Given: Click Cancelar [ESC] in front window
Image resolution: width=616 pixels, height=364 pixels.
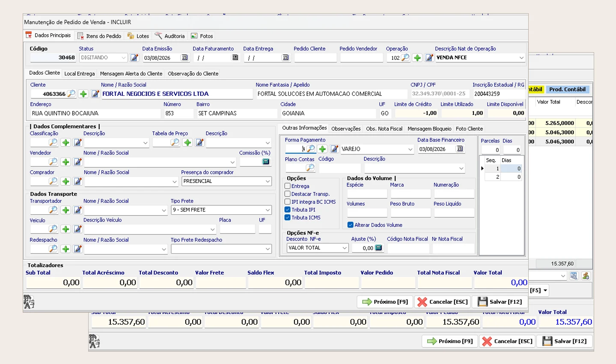Looking at the screenshot, I should (x=443, y=302).
